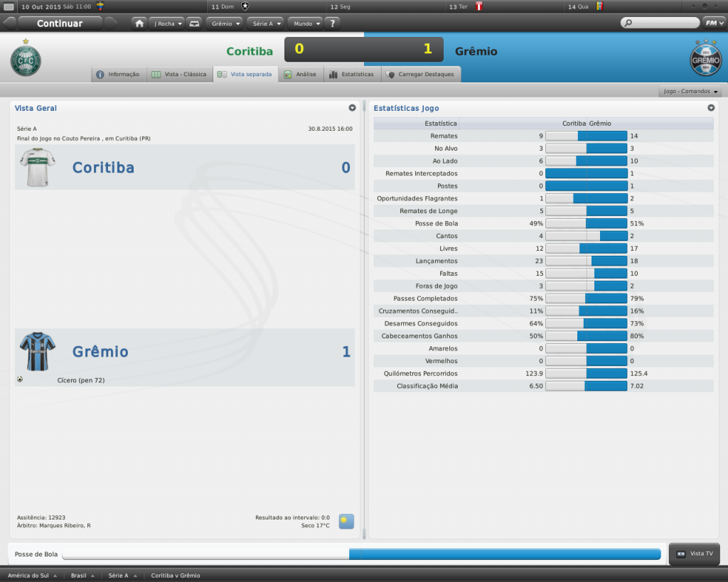Screen dimensions: 728x582
Task: Open the Série A dropdown menu
Action: pyautogui.click(x=266, y=23)
